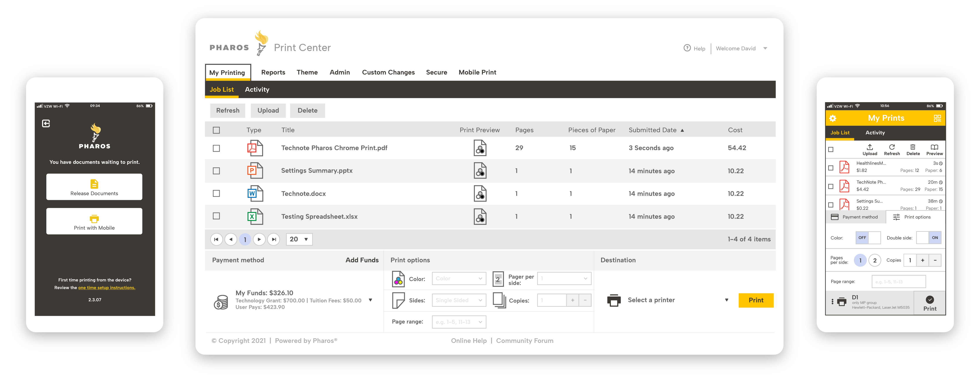This screenshot has height=376, width=980.
Task: Open the Sides Single Sided dropdown
Action: click(x=459, y=300)
